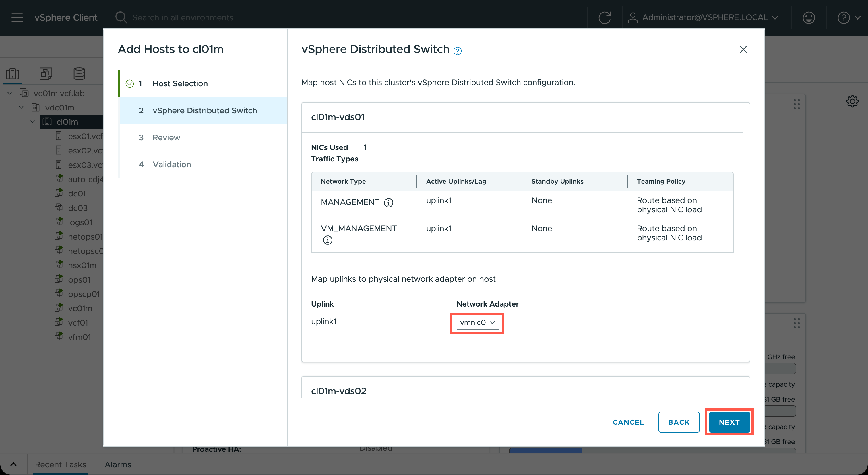The image size is (868, 475).
Task: Expand the bottom Recent Tasks panel
Action: coord(13,464)
